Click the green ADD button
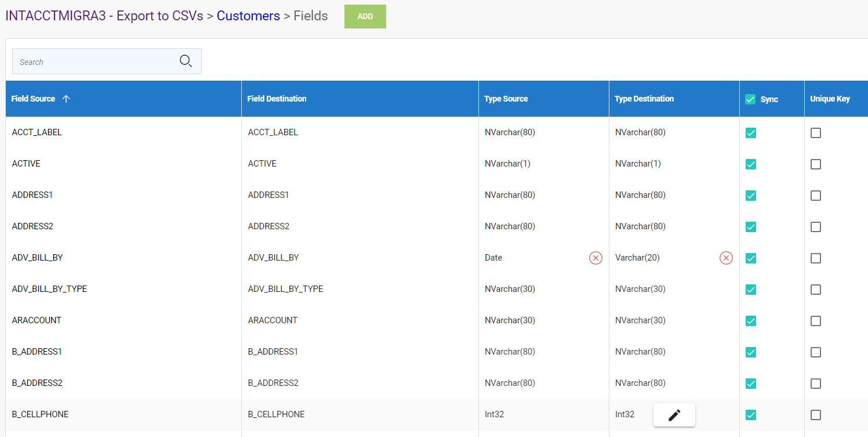868x437 pixels. click(x=365, y=17)
